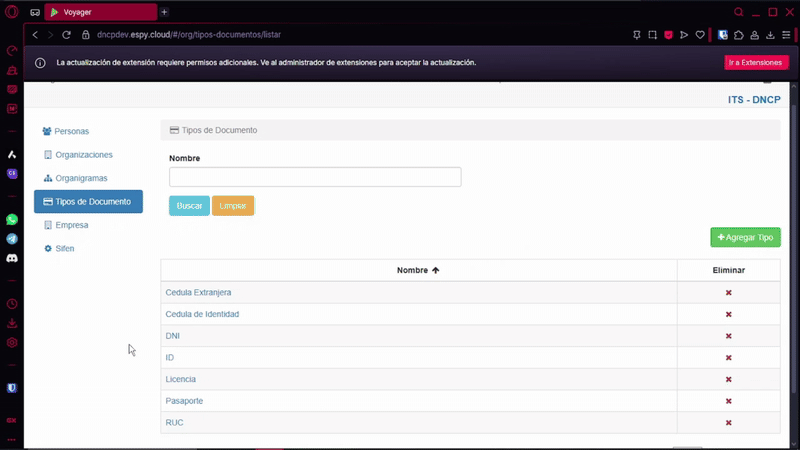Open the profile account icon

[755, 35]
